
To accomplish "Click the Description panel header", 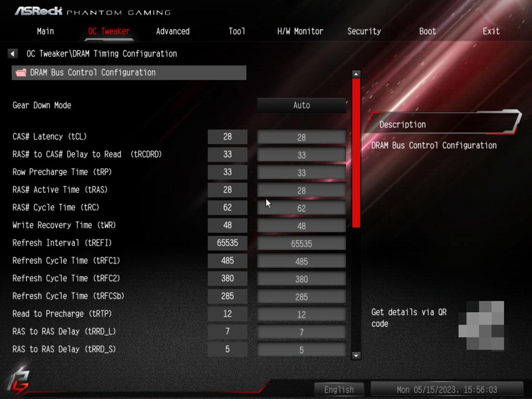I will click(443, 124).
